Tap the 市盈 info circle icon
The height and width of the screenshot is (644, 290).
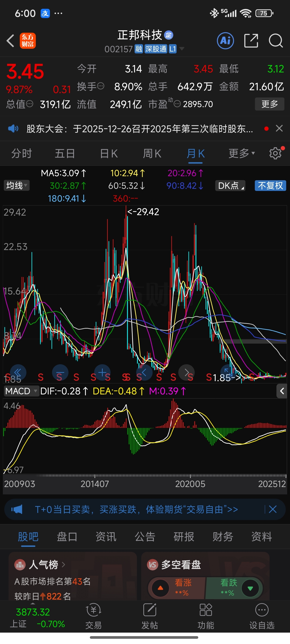177,104
